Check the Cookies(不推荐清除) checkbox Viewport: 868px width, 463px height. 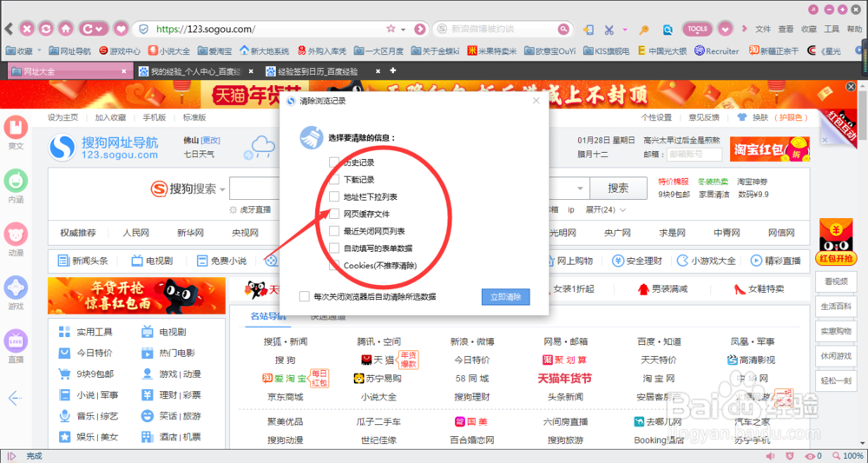pos(334,265)
